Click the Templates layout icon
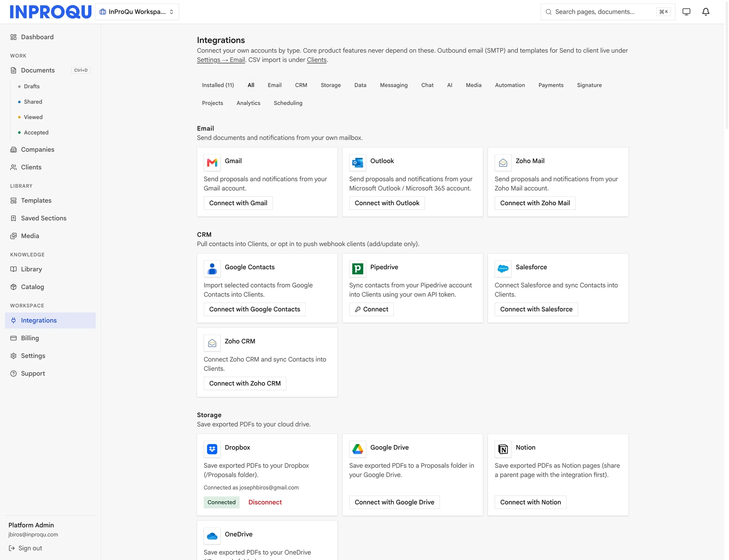Image resolution: width=729 pixels, height=560 pixels. coord(13,200)
